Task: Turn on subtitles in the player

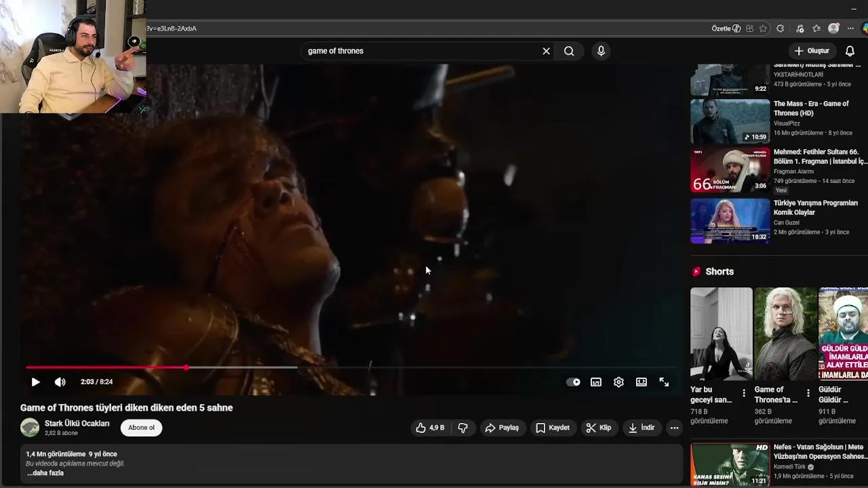Action: (x=596, y=382)
